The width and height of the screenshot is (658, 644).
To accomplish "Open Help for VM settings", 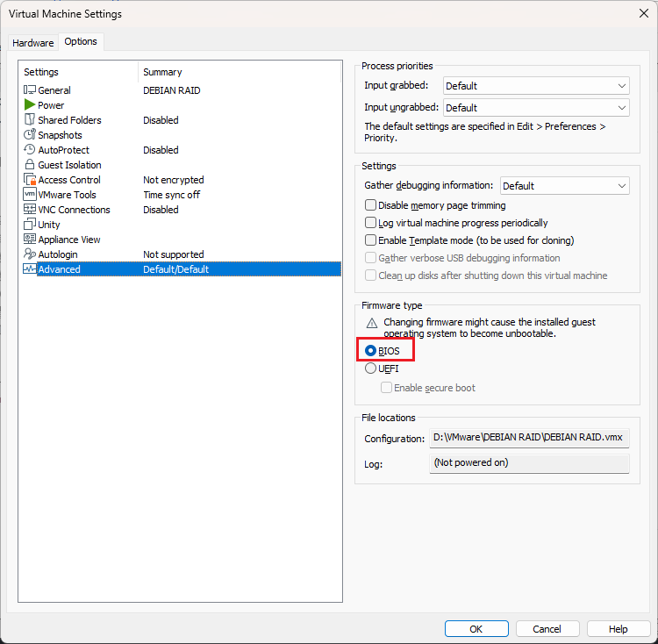I will coord(619,629).
